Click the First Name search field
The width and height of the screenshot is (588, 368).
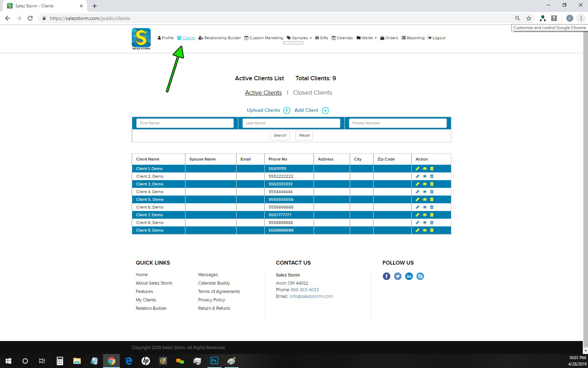(185, 123)
